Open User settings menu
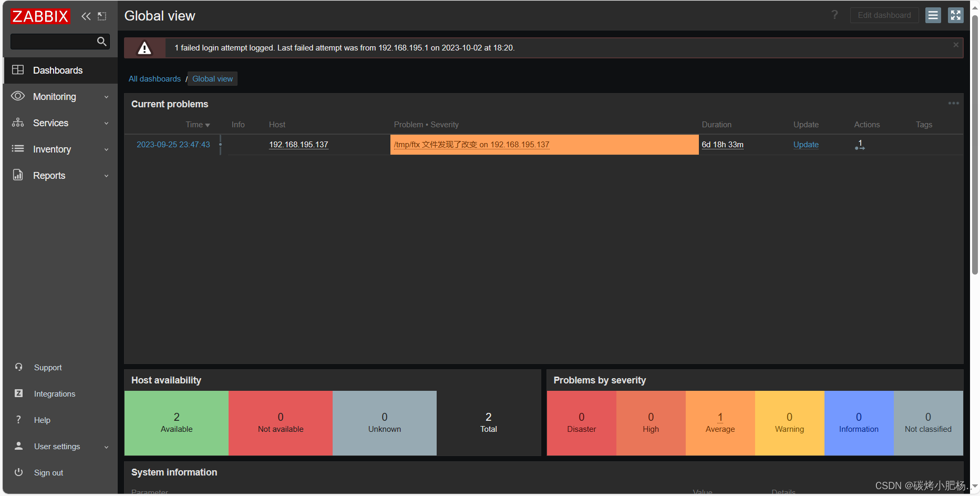 tap(57, 447)
